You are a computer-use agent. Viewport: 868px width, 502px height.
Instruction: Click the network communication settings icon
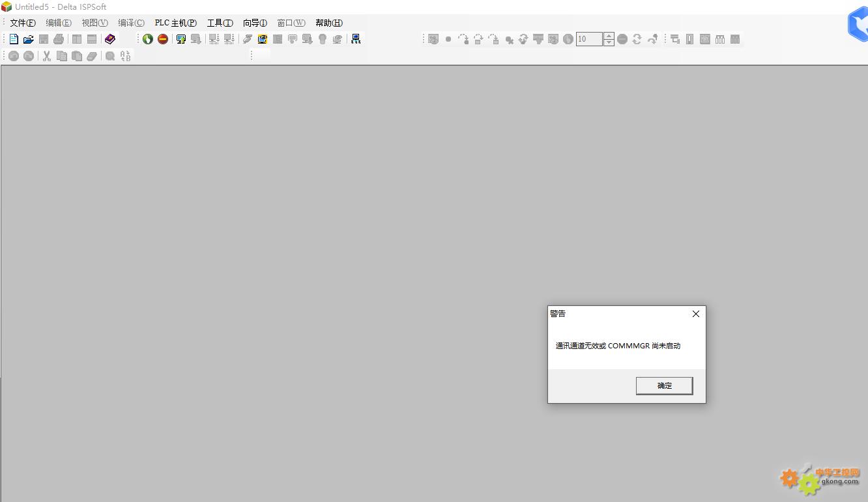[x=356, y=39]
